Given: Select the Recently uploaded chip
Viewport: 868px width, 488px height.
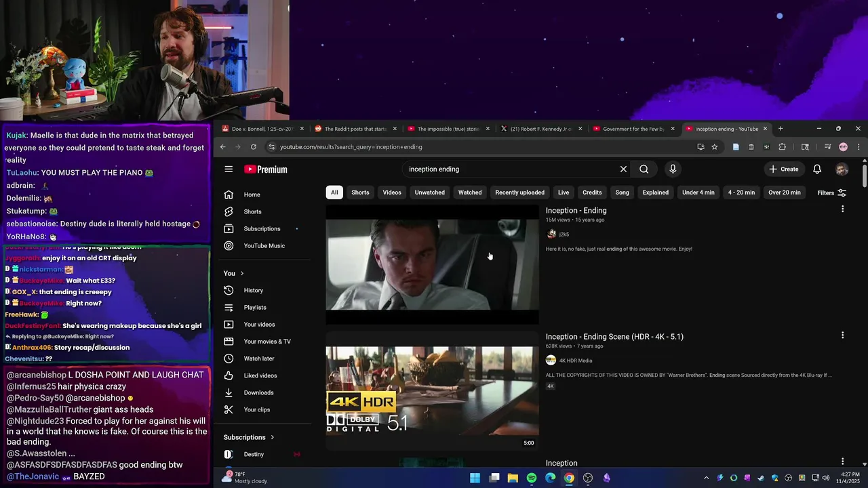Looking at the screenshot, I should click(x=520, y=192).
